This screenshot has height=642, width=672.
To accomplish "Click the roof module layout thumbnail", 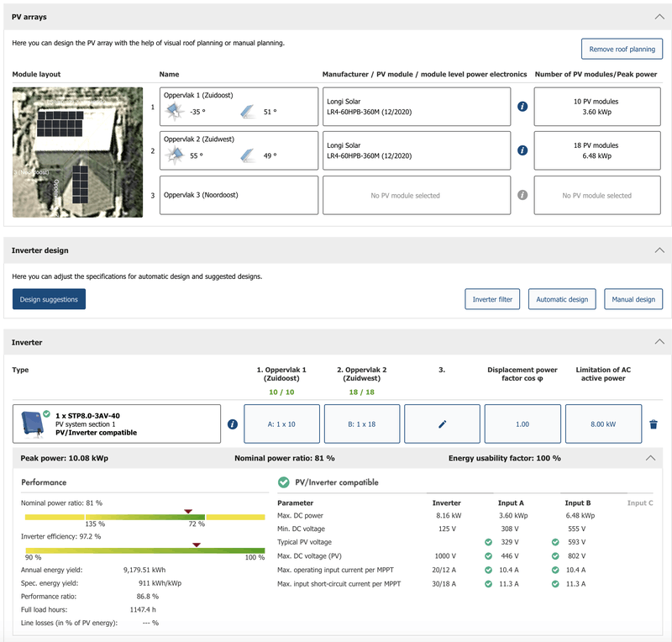I will pyautogui.click(x=77, y=152).
